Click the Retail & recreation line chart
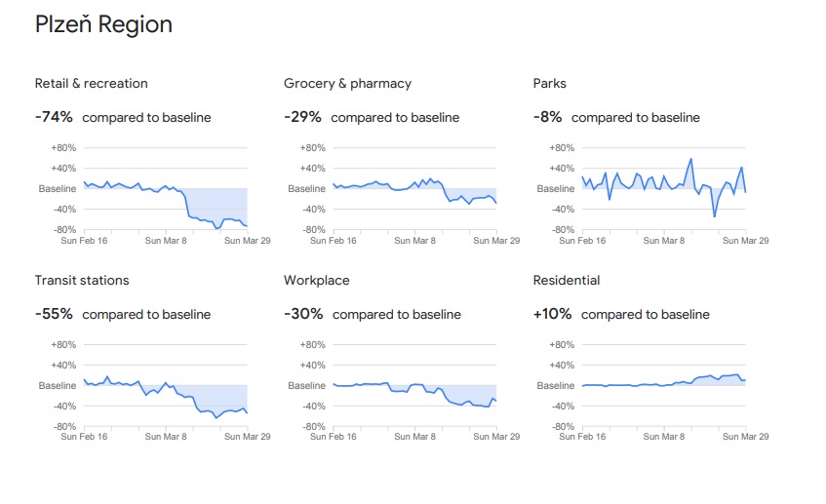826x504 pixels. point(166,189)
